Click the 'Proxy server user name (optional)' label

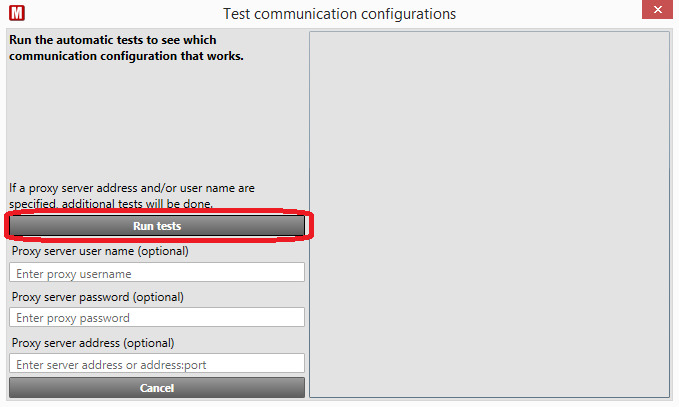[100, 251]
